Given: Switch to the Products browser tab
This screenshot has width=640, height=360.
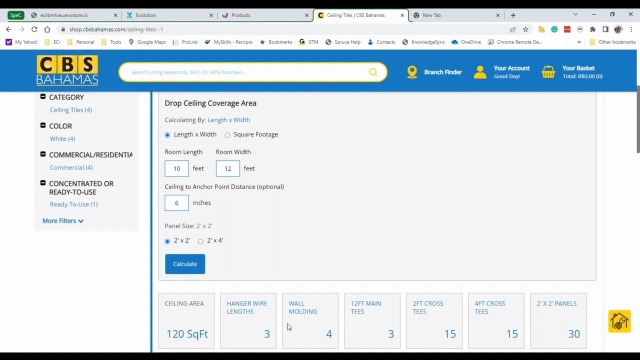Looking at the screenshot, I should 264,15.
